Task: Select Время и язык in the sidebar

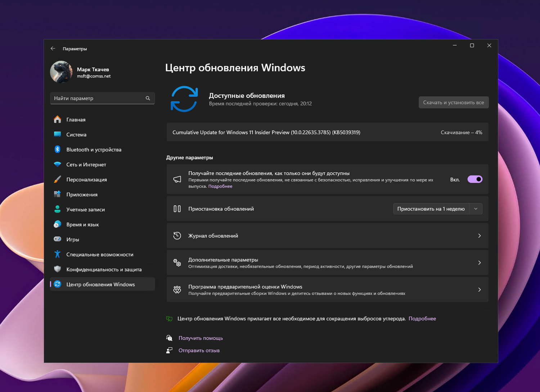Action: pos(102,224)
